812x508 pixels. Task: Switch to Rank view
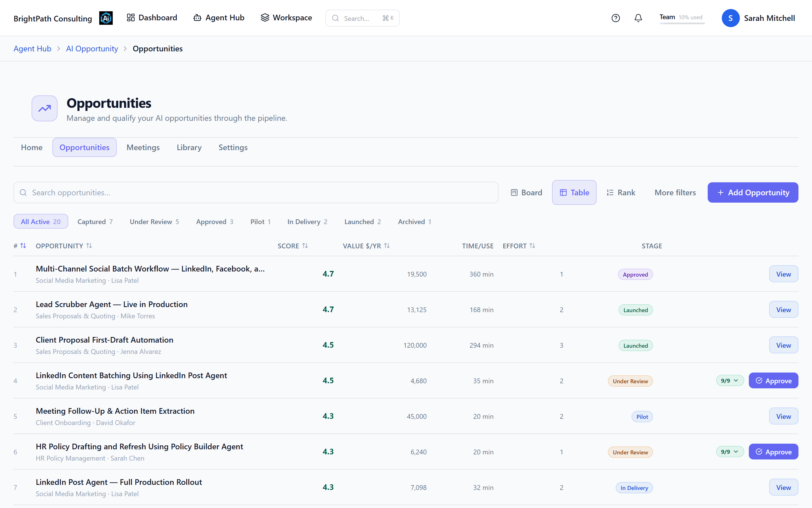[x=621, y=192]
